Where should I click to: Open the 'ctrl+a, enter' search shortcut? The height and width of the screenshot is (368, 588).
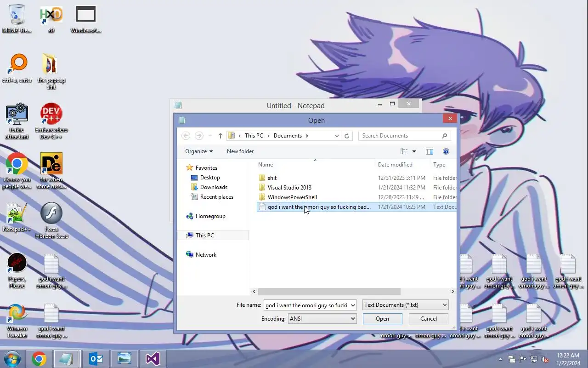[x=17, y=69]
